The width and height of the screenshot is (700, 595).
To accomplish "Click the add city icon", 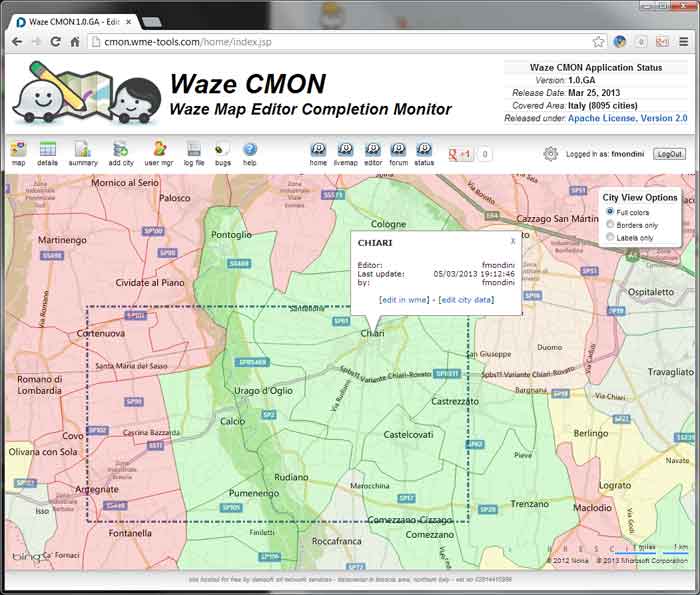I will [x=121, y=153].
